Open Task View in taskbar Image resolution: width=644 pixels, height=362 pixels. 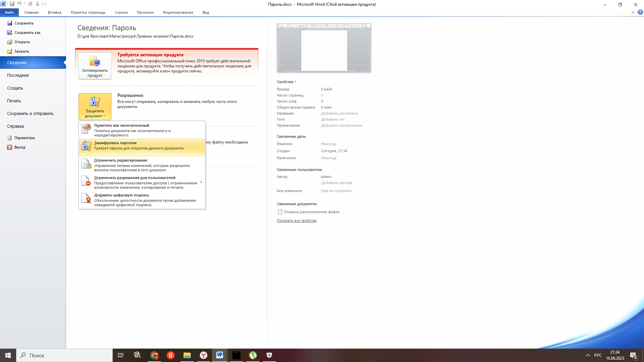121,355
